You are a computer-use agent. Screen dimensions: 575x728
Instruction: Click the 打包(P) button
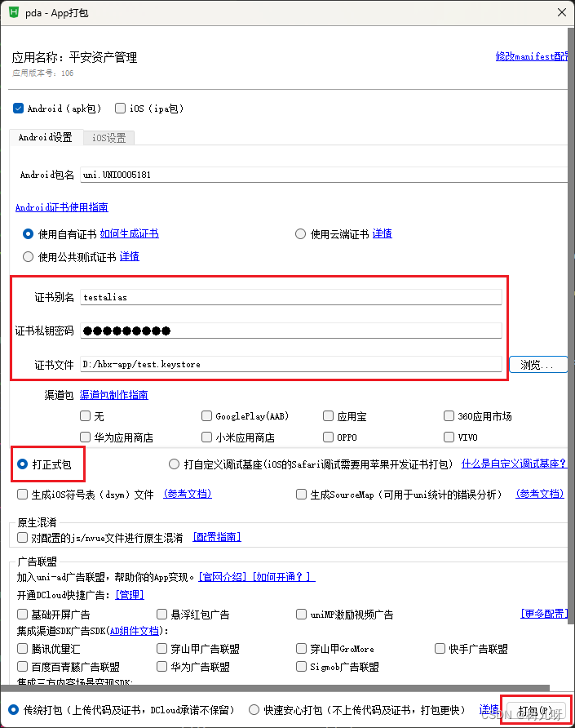click(536, 711)
